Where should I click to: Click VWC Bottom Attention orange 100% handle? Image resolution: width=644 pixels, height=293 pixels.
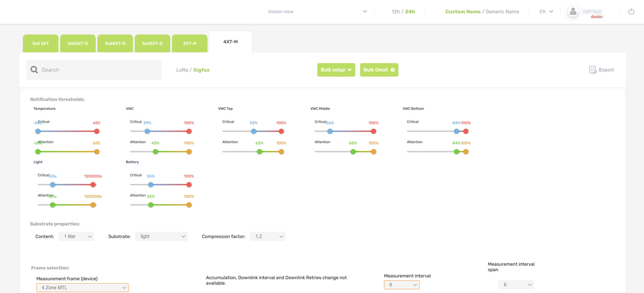coord(466,152)
